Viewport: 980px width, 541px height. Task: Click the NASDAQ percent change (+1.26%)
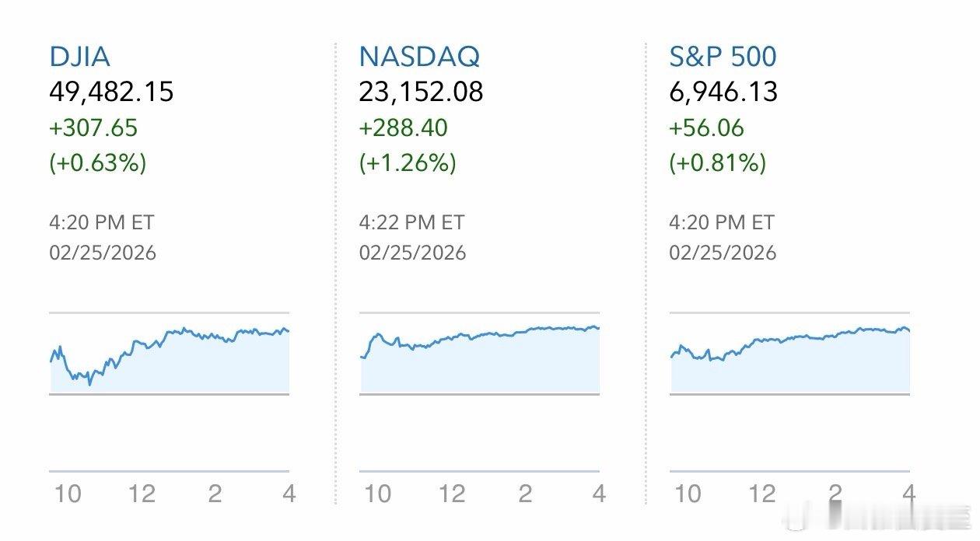(x=408, y=163)
